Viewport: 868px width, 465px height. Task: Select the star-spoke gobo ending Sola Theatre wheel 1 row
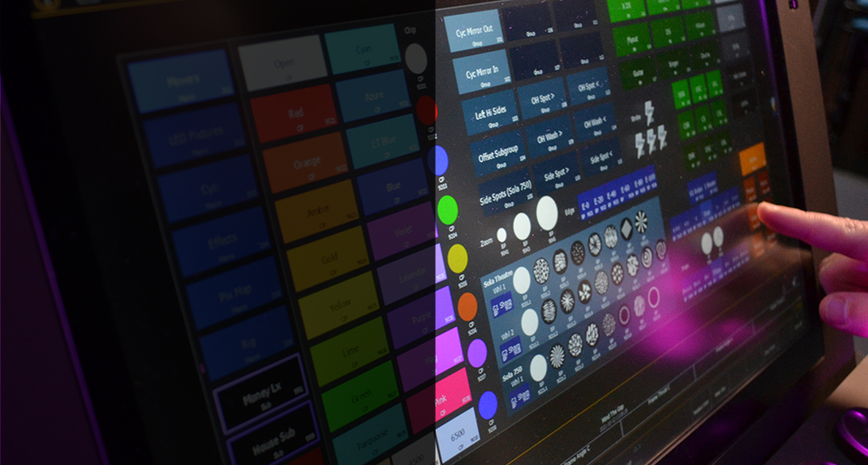tap(640, 222)
